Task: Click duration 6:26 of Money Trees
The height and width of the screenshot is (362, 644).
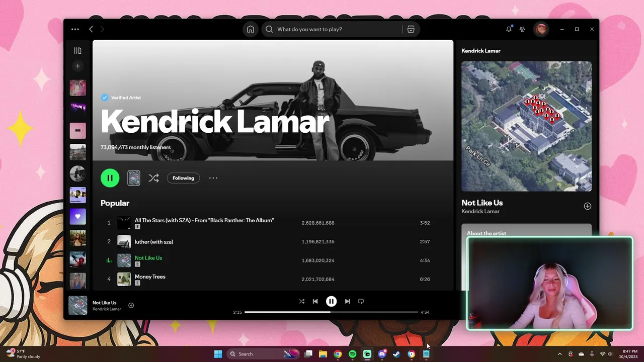Action: tap(425, 279)
